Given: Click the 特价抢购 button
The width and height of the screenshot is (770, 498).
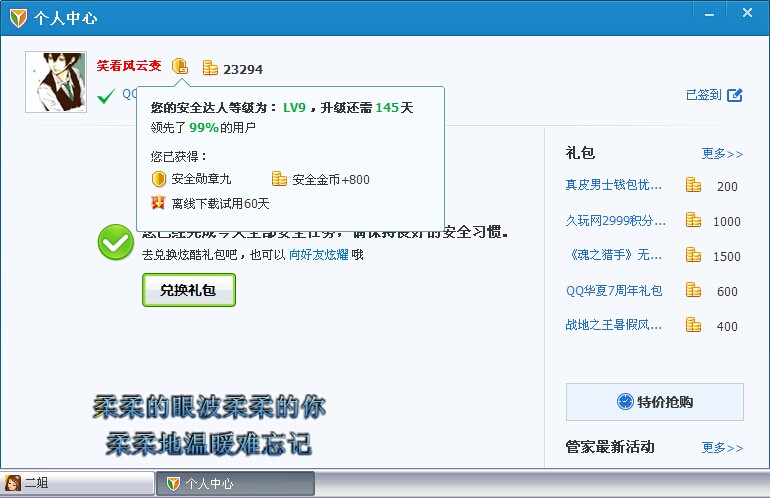Looking at the screenshot, I should (x=655, y=402).
